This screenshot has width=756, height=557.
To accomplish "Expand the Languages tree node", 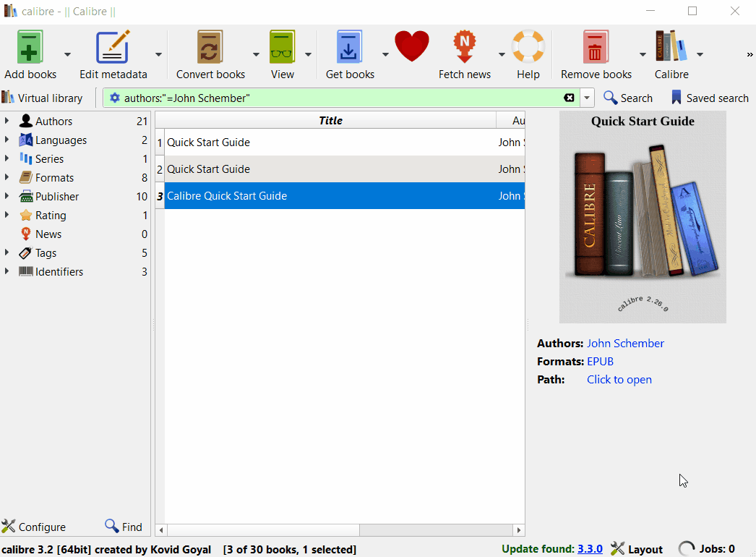I will (7, 140).
